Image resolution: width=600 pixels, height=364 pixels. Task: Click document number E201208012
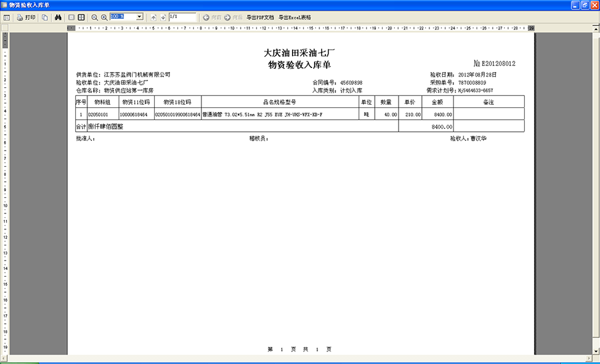coord(498,63)
